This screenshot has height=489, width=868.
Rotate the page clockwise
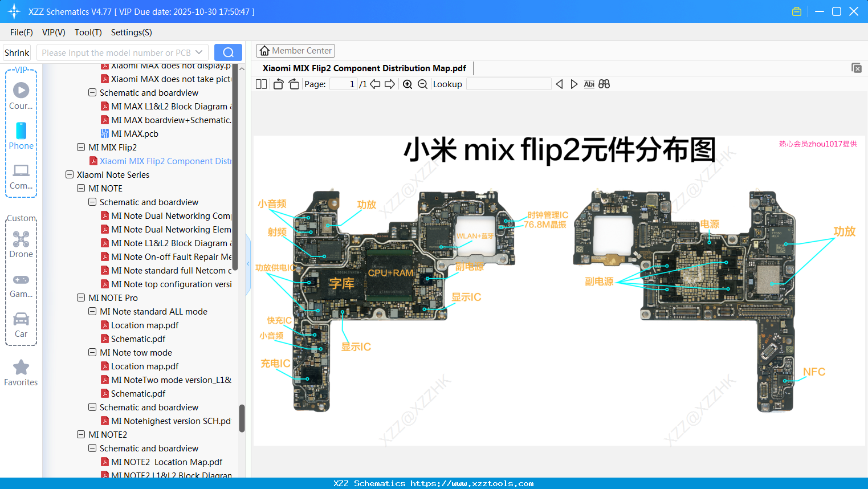pyautogui.click(x=294, y=84)
